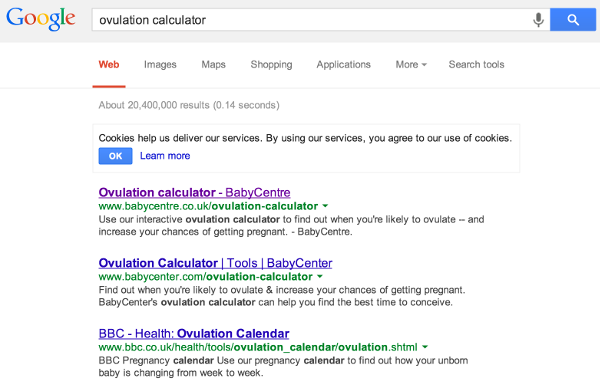Expand arrow next to babycenter.com URL
This screenshot has height=383, width=600.
[x=320, y=276]
